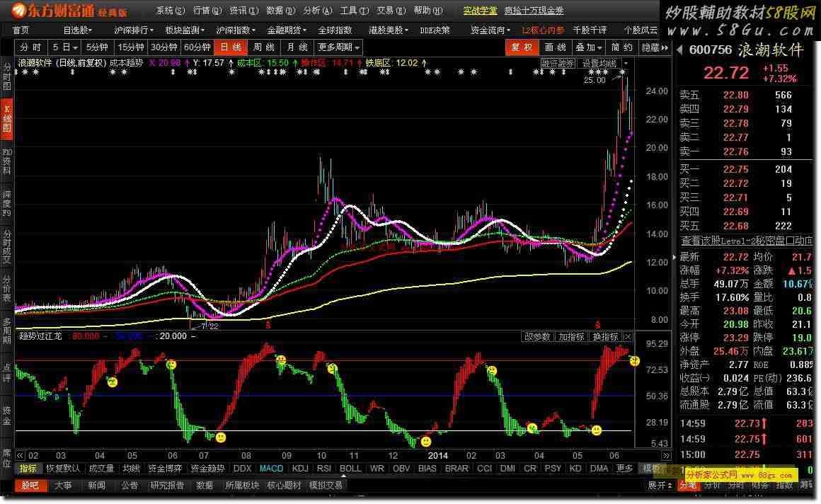
Task: Open the 帮助(H) menu
Action: [x=427, y=11]
